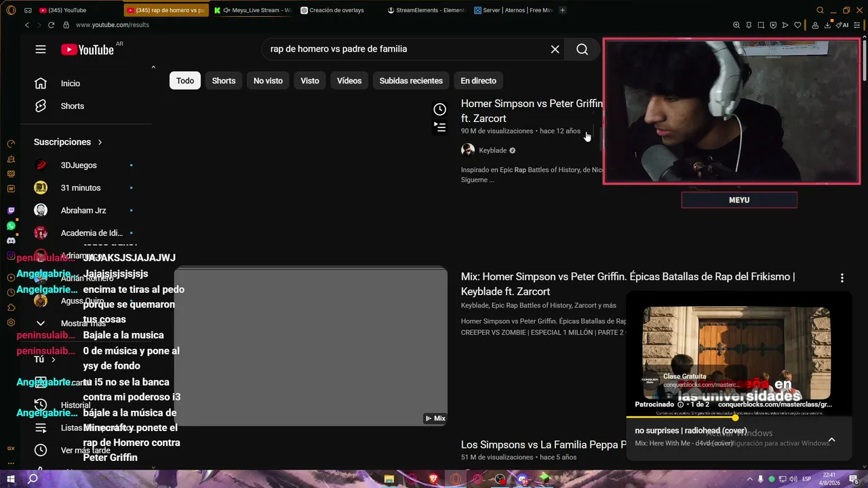Show hidden system tray icons
The width and height of the screenshot is (868, 488).
(x=750, y=479)
